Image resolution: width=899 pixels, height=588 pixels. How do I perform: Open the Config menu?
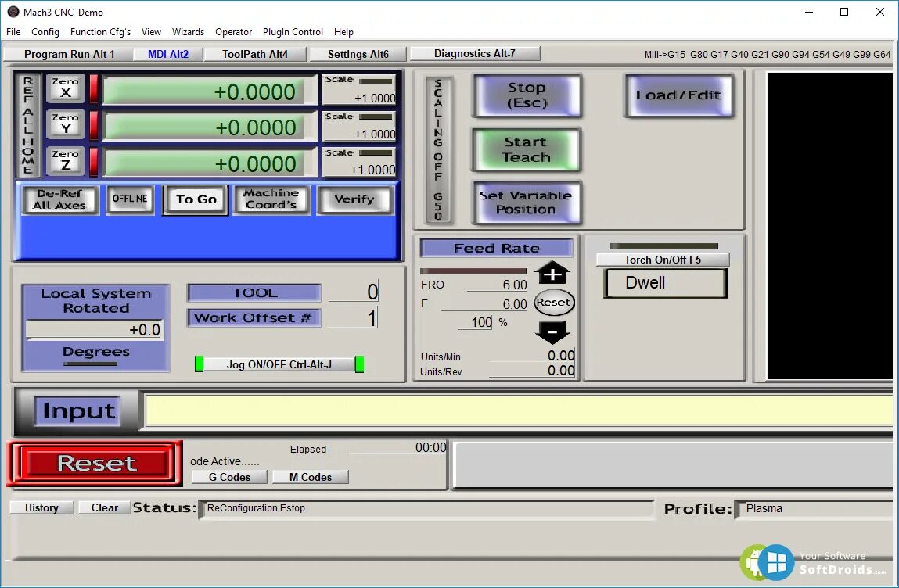[45, 32]
